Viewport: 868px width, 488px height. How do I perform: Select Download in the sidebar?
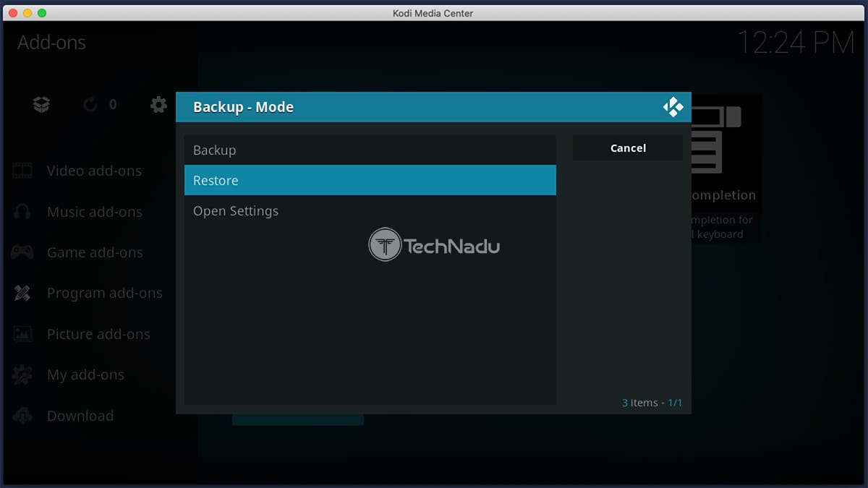click(x=80, y=416)
